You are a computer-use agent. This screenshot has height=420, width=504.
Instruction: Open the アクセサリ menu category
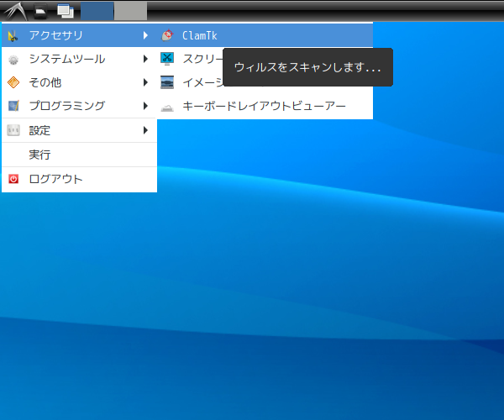(79, 35)
